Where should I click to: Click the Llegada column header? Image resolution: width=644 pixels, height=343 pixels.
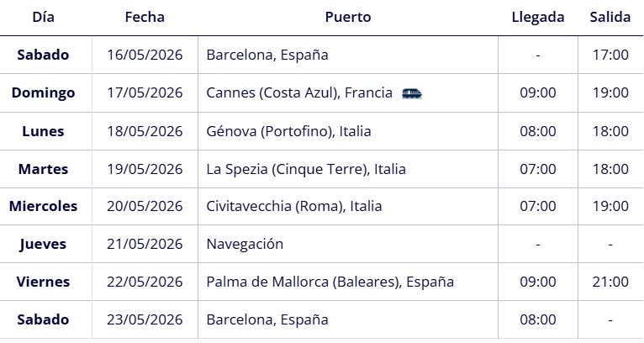(538, 17)
